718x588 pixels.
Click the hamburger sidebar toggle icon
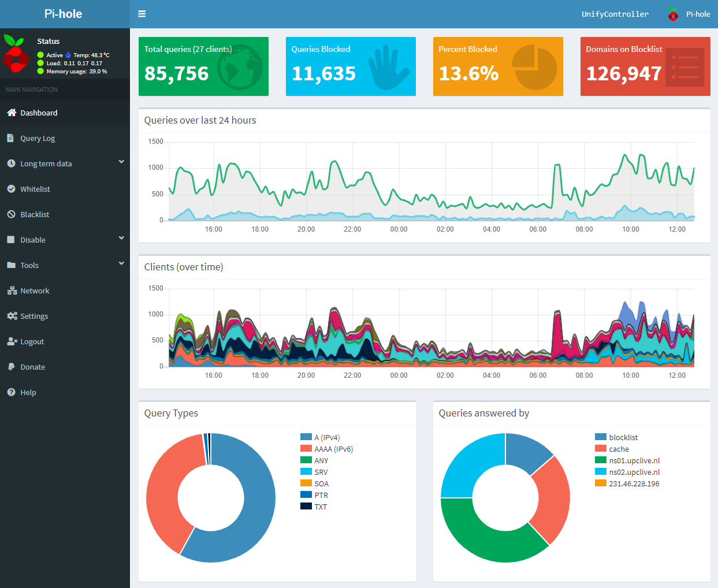[x=142, y=14]
